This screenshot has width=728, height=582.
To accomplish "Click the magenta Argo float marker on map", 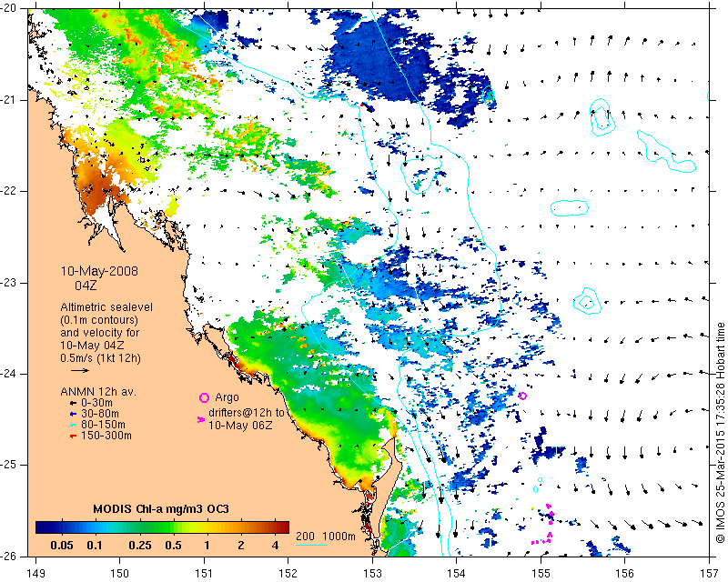I will (x=522, y=396).
